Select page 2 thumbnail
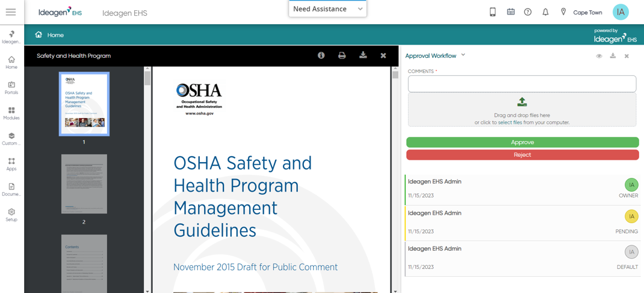644x293 pixels. click(84, 183)
